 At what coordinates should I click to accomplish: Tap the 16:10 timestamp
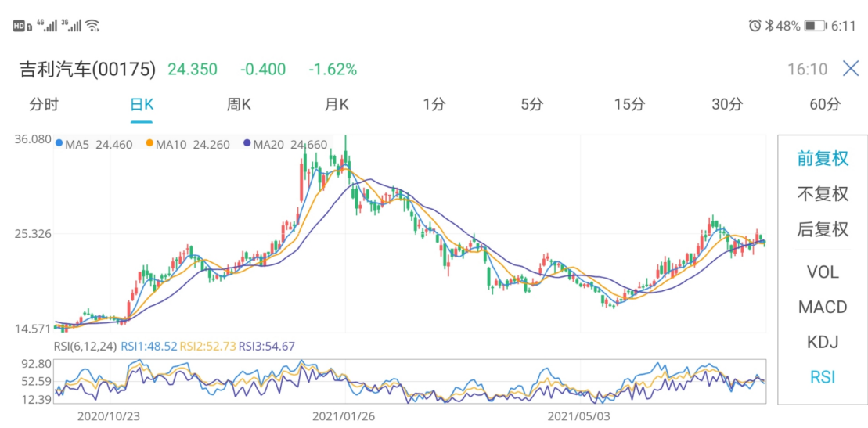click(x=807, y=69)
